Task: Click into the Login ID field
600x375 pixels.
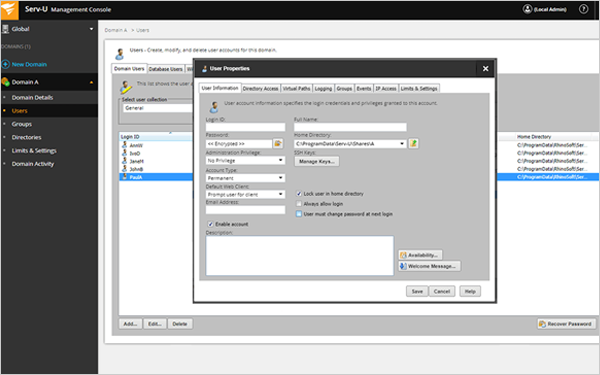Action: pyautogui.click(x=245, y=127)
